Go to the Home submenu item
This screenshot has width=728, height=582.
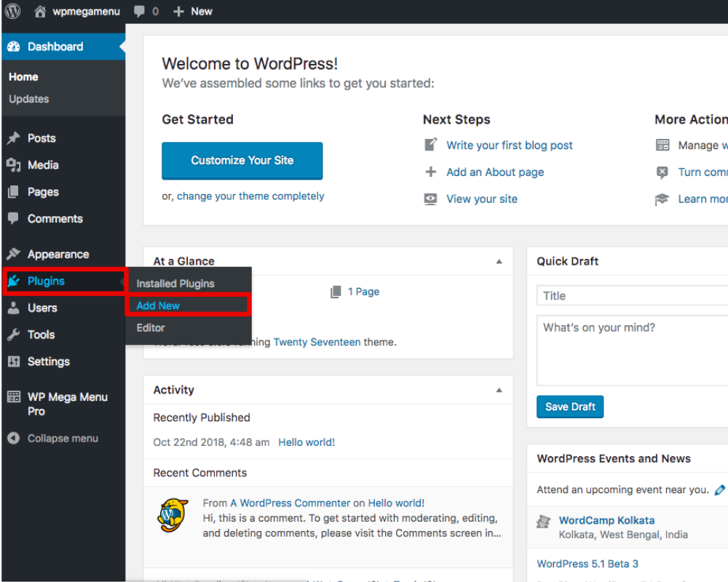[24, 77]
